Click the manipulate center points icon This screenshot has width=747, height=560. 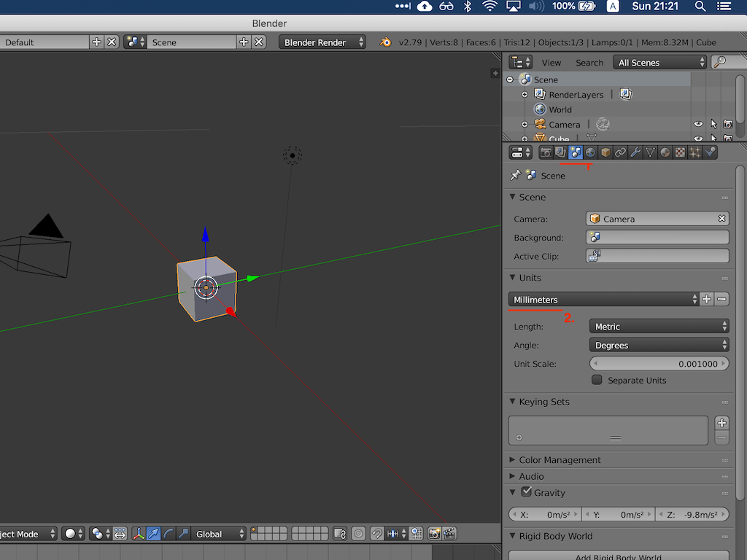[120, 534]
